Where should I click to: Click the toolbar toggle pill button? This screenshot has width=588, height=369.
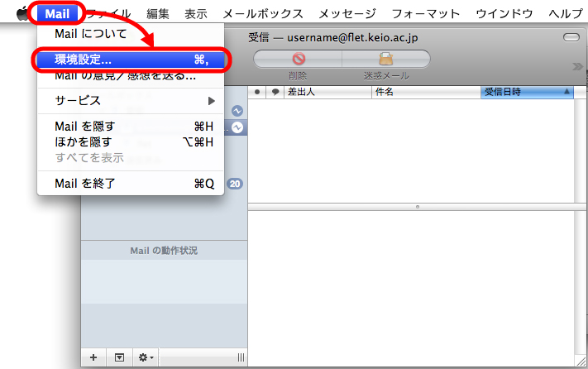click(571, 37)
